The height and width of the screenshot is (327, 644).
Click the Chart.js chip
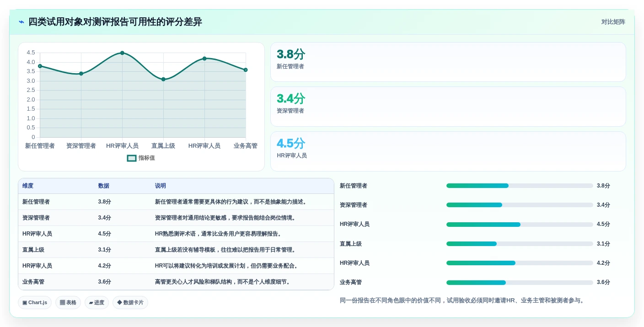35,302
